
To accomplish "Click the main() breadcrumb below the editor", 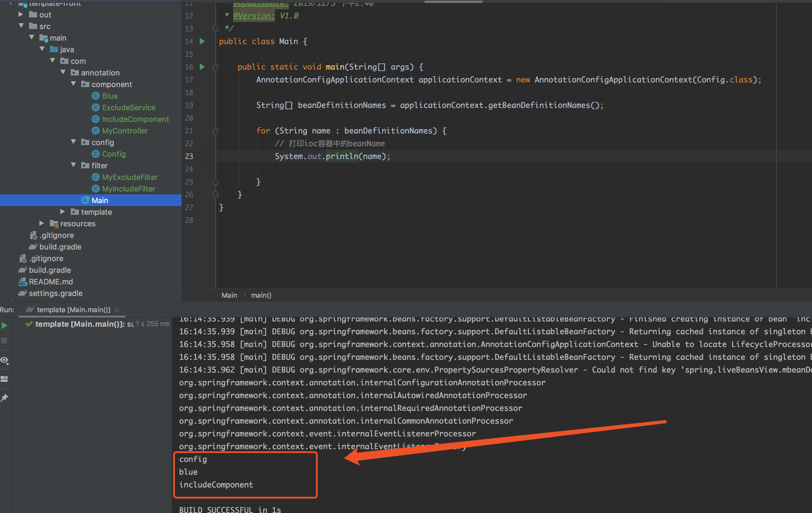I will 261,295.
